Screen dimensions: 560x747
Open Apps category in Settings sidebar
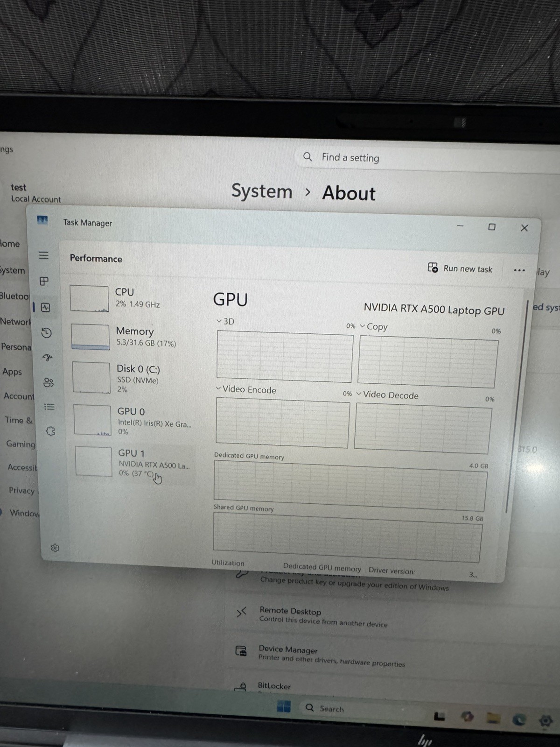click(x=12, y=372)
